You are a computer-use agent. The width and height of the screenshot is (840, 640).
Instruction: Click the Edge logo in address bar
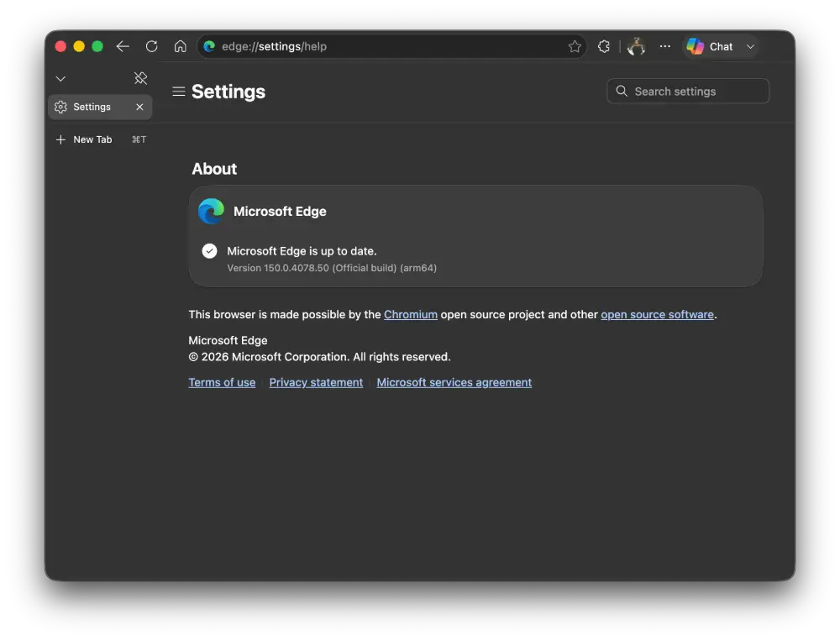coord(209,46)
